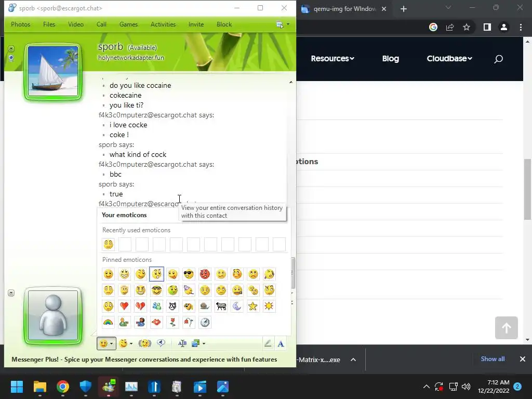Insert the nerd glasses smiley emoticon
Viewport: 532px width, 399px height.
pyautogui.click(x=156, y=290)
